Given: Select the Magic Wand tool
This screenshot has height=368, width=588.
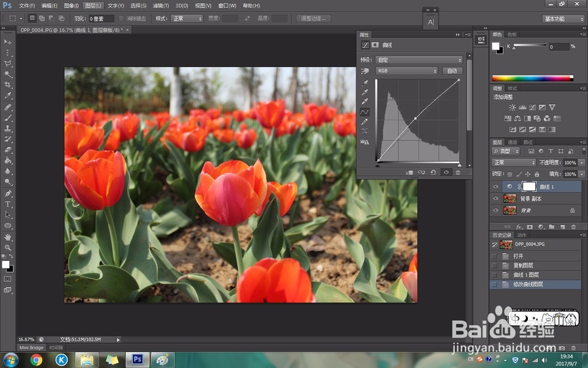Looking at the screenshot, I should point(8,74).
